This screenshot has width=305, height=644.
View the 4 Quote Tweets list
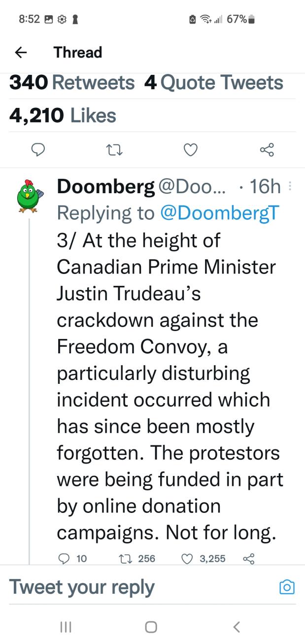(214, 83)
